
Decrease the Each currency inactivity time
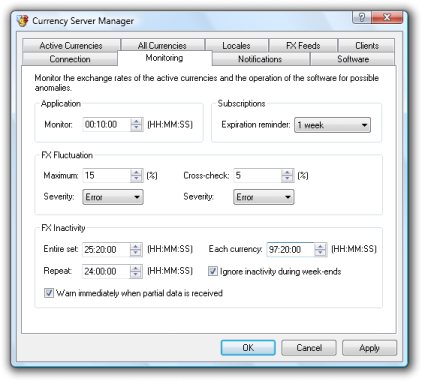pos(320,253)
